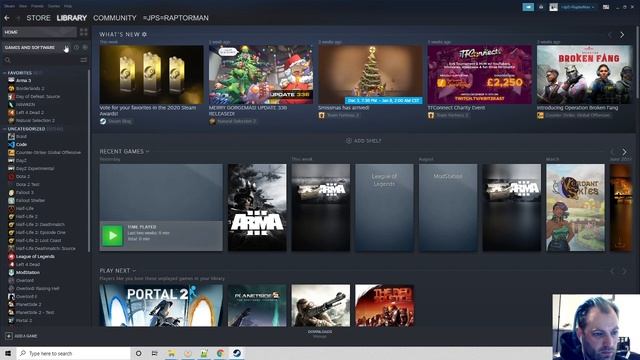Open the Store tab
The image size is (640, 360).
[38, 18]
